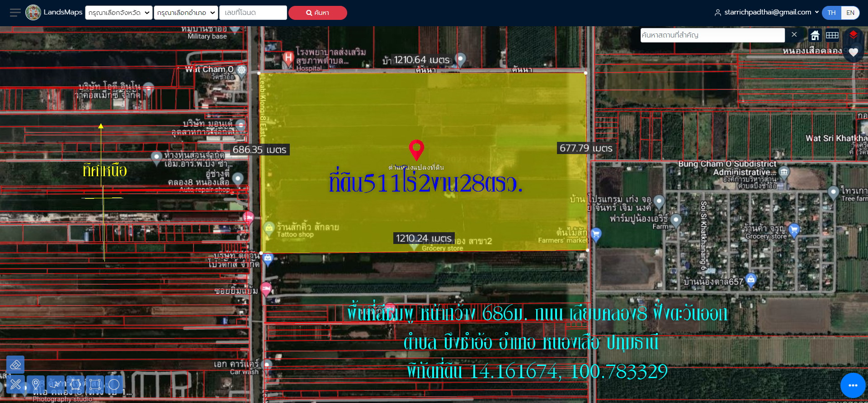Click the red search button
Image resolution: width=868 pixels, height=403 pixels.
coord(317,13)
